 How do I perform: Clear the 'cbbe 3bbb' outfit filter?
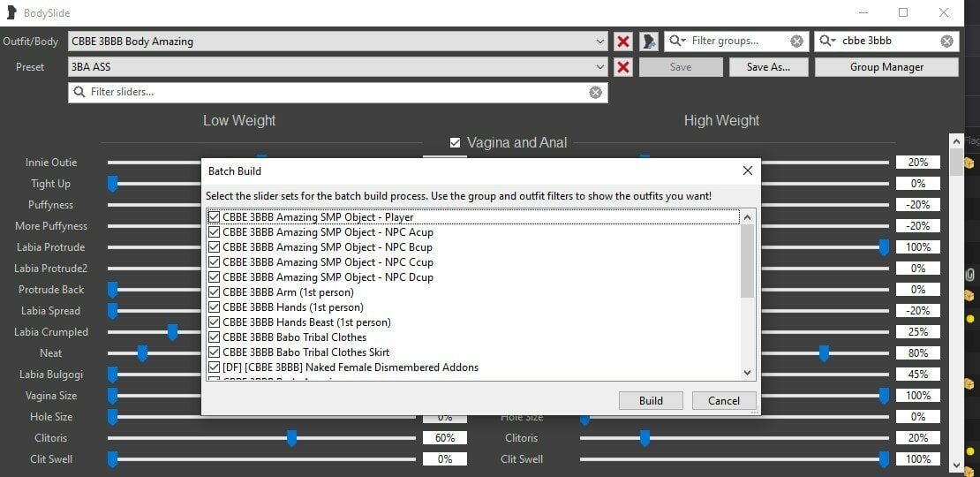(x=946, y=42)
